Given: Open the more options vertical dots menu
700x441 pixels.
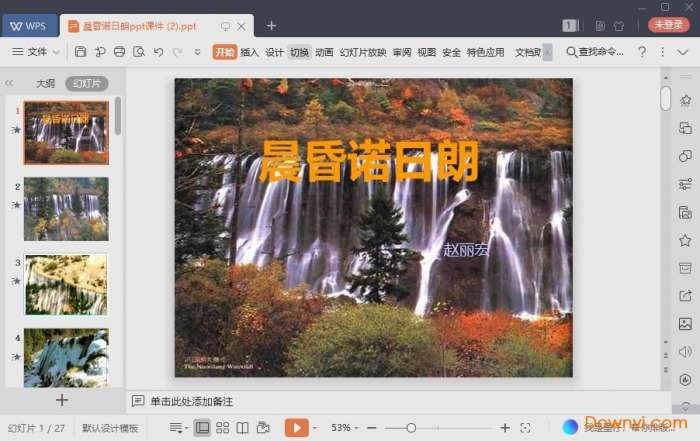Looking at the screenshot, I should click(662, 52).
